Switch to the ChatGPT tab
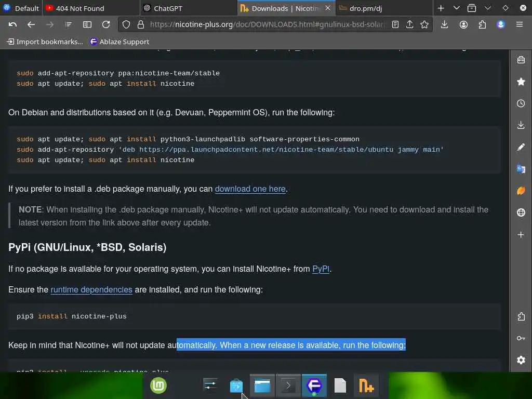Screen dimensions: 532x399 [x=188, y=8]
